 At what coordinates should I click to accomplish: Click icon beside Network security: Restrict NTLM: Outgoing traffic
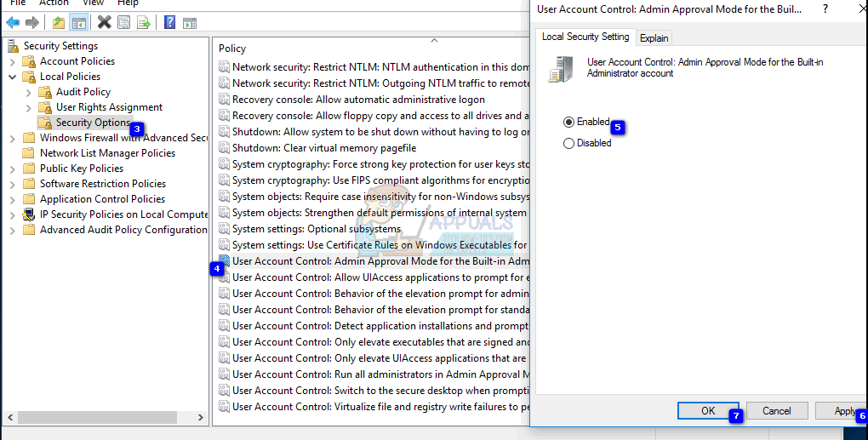[224, 83]
